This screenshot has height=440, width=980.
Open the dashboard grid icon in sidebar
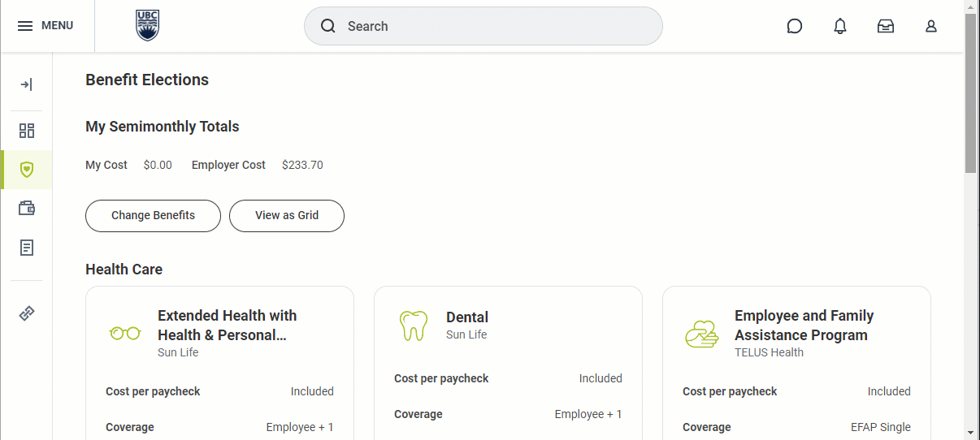(x=27, y=131)
